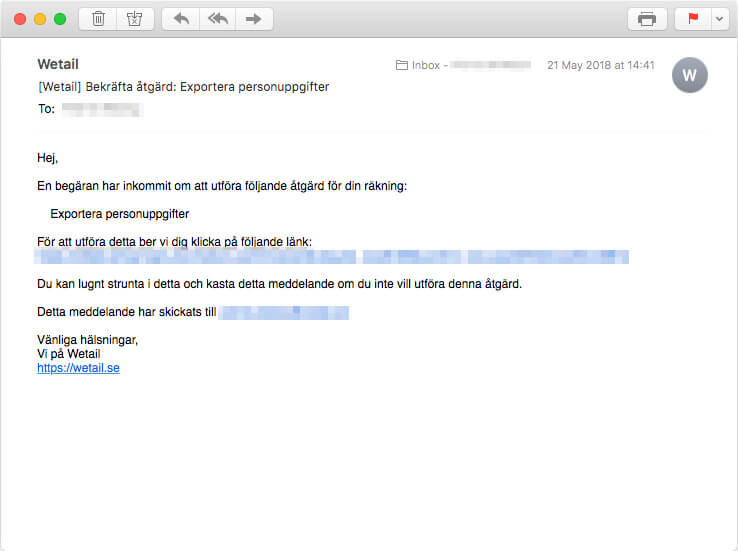This screenshot has height=551, width=738.
Task: Minimize the window with the yellow button
Action: tap(40, 19)
